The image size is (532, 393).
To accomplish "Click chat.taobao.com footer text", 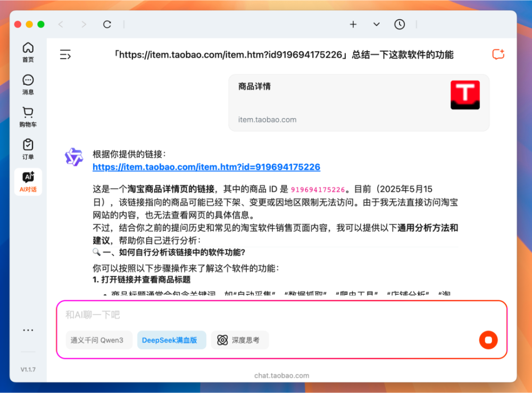I will tap(281, 375).
